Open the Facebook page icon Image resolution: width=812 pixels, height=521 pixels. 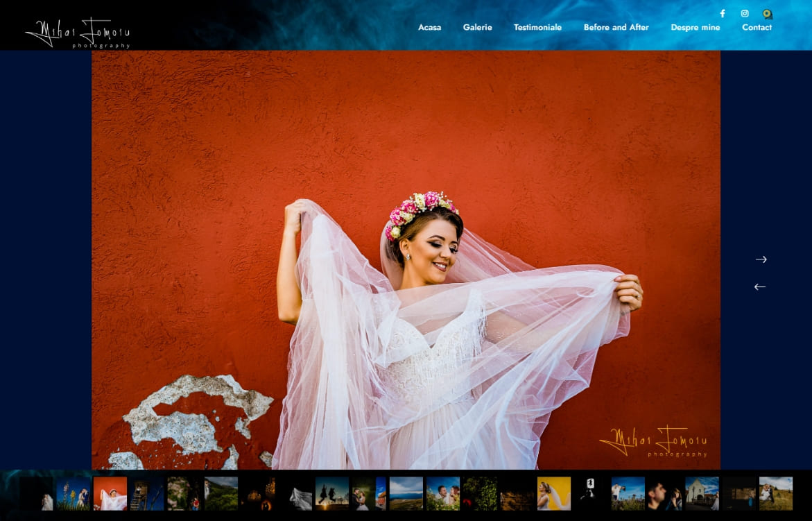click(722, 14)
